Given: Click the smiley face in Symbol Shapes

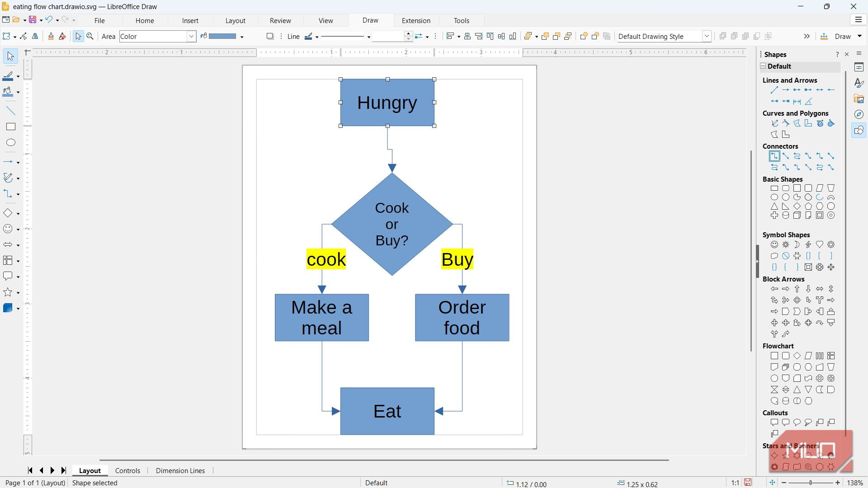Looking at the screenshot, I should pyautogui.click(x=774, y=244).
